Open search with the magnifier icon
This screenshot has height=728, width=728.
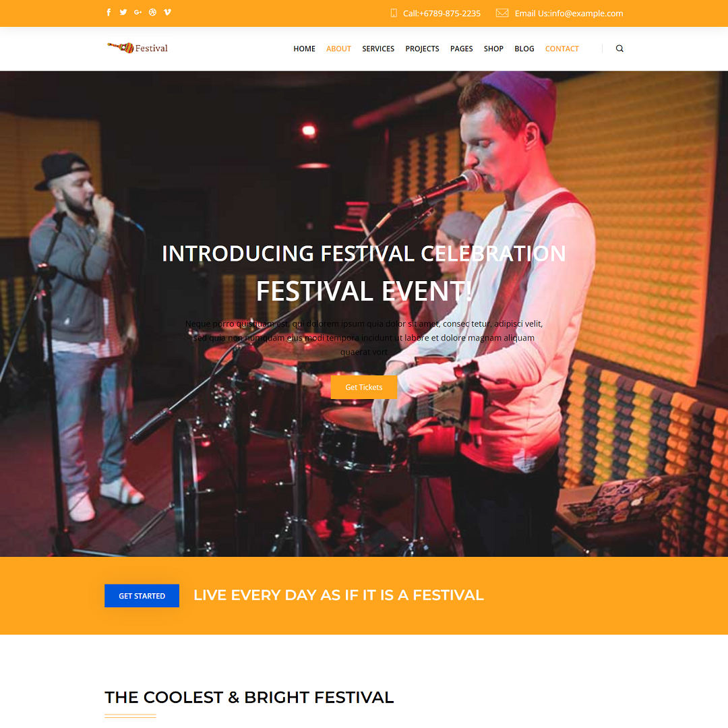click(x=619, y=49)
